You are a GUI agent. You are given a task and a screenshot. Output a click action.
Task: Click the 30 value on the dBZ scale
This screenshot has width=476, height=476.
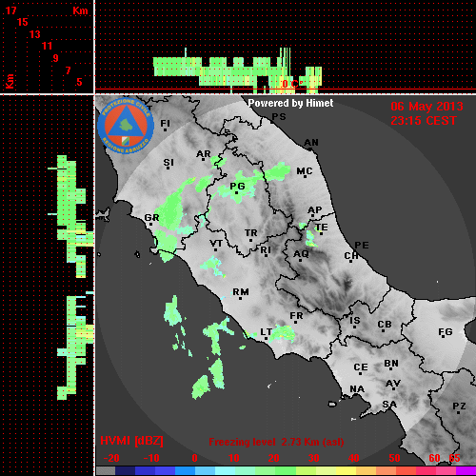pos(313,458)
